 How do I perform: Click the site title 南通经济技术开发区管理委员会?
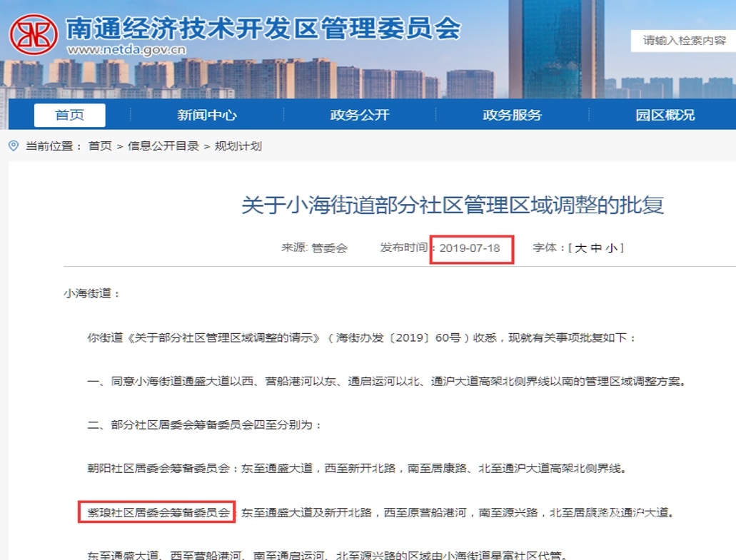(263, 27)
